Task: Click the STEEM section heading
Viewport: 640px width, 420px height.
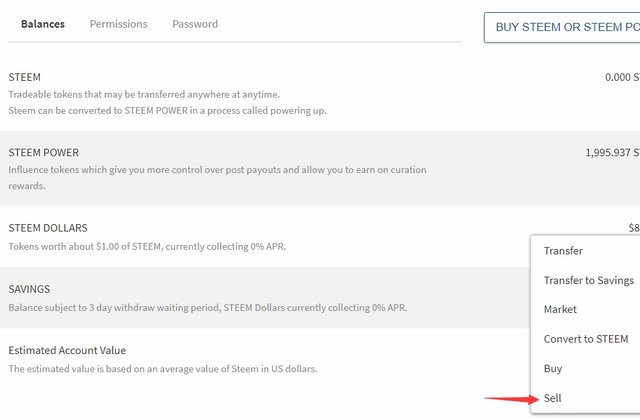Action: pyautogui.click(x=25, y=77)
